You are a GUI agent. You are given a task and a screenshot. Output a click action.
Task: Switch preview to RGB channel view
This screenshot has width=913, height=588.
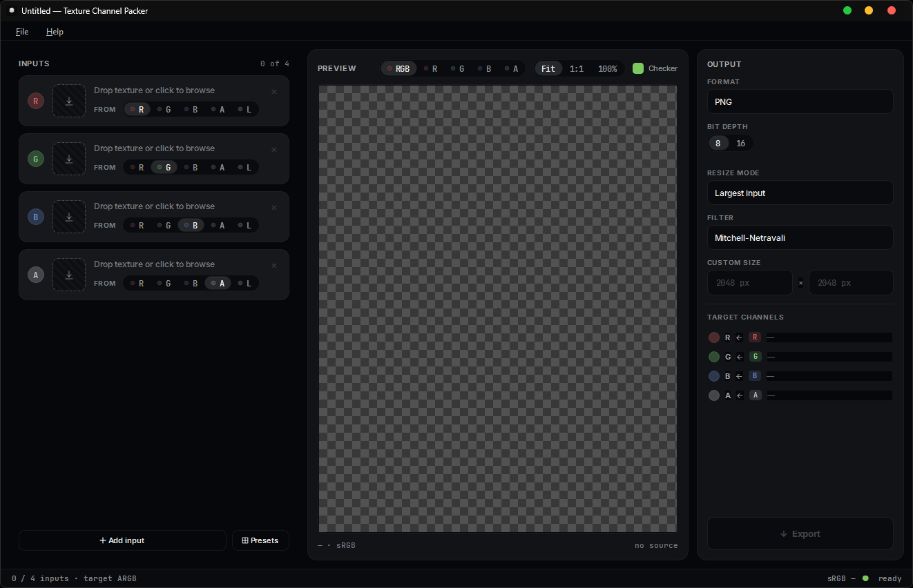[398, 68]
